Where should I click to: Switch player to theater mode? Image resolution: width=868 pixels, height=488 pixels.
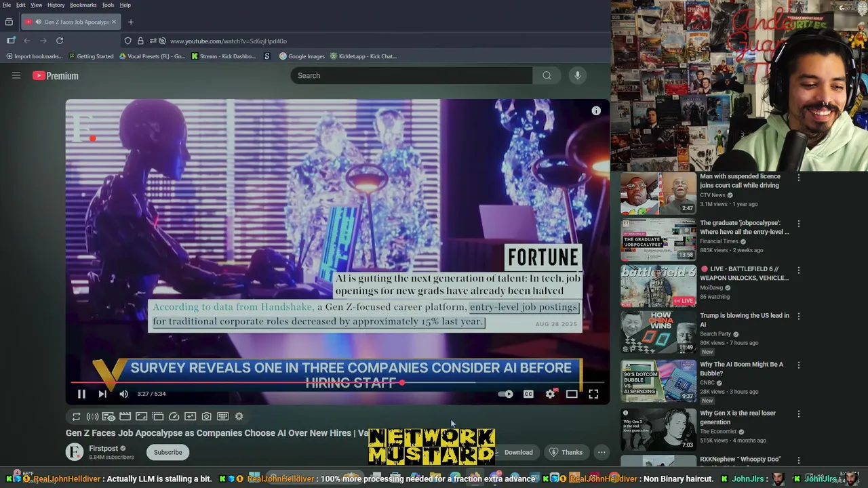[572, 394]
